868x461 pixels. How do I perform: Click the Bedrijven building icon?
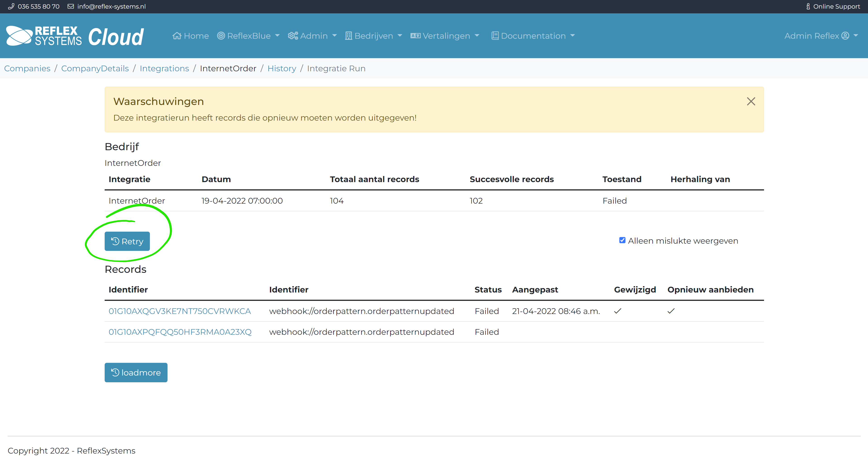click(348, 36)
